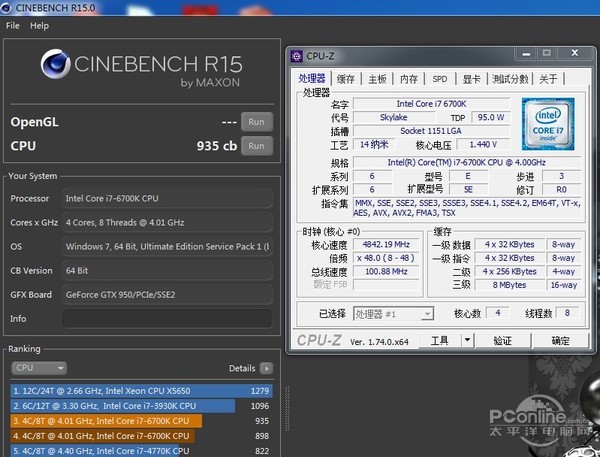Select ranking row i7-6700K scoring 898
Viewport: 600px width, 457px height.
pos(141,436)
